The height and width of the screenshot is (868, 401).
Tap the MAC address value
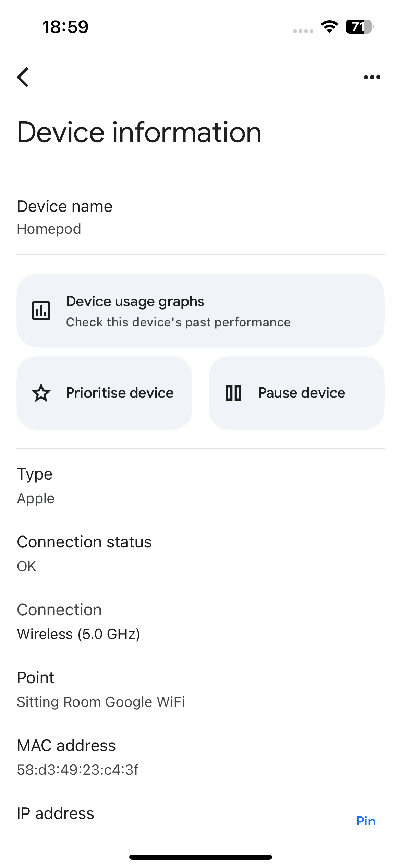click(x=78, y=770)
